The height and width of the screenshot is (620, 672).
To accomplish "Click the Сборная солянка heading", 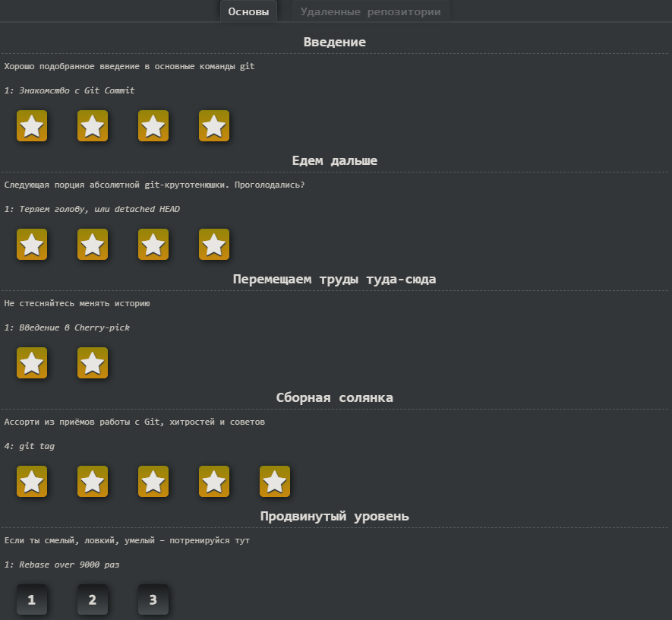I will click(x=335, y=398).
